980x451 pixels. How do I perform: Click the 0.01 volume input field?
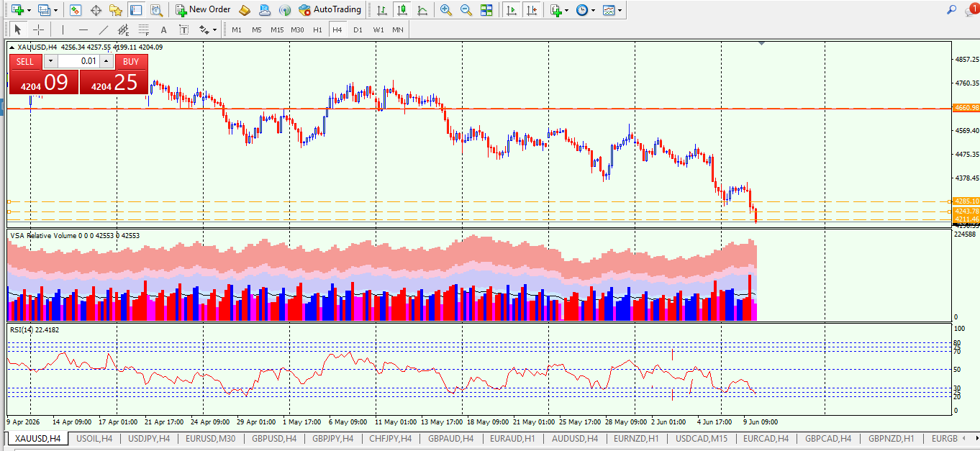pos(78,61)
